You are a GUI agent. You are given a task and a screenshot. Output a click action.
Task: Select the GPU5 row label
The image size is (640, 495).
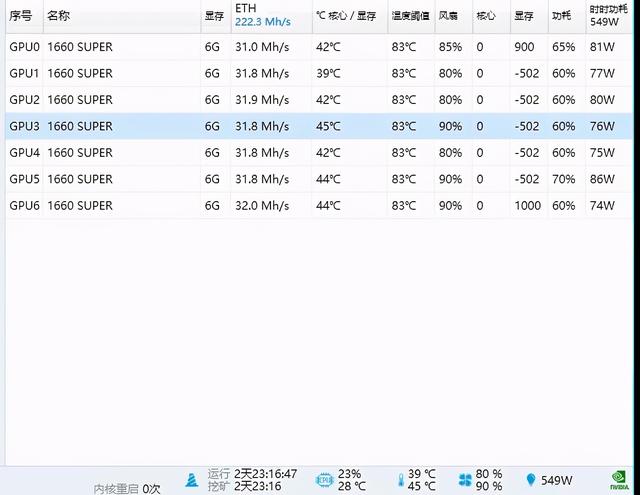[x=24, y=179]
